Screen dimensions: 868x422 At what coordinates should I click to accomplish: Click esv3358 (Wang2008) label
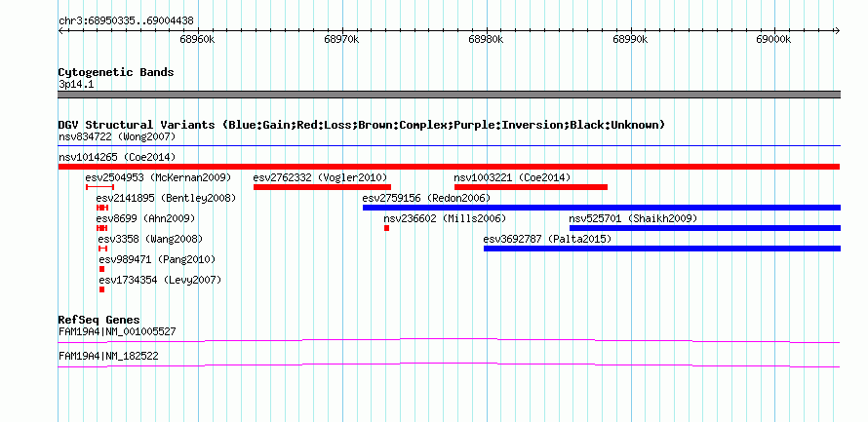point(150,239)
